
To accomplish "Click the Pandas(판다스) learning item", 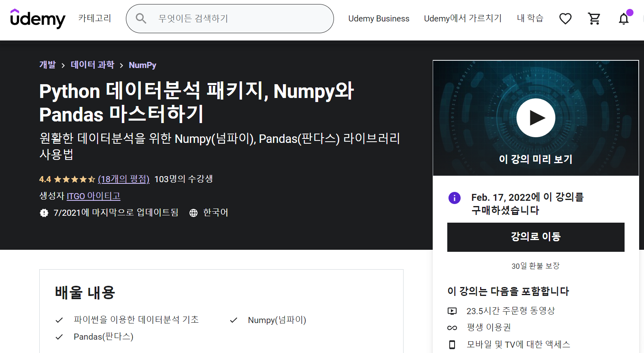I will [104, 337].
